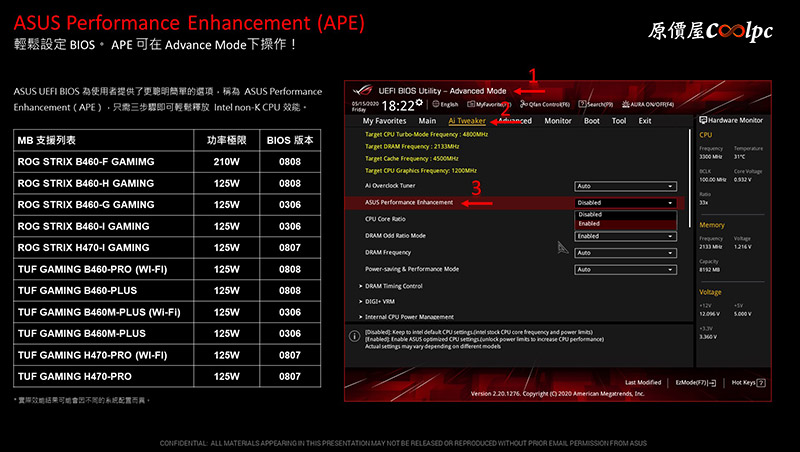Click the BIOS clock showing 18:22

point(398,106)
